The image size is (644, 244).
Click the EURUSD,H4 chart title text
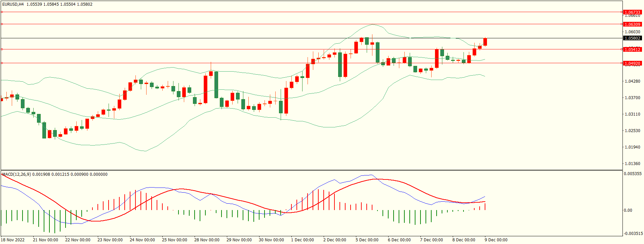pyautogui.click(x=13, y=4)
